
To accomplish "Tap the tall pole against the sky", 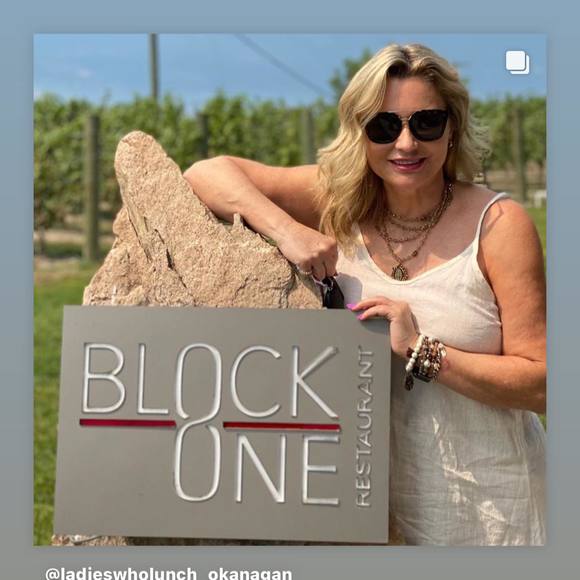I will click(x=154, y=67).
